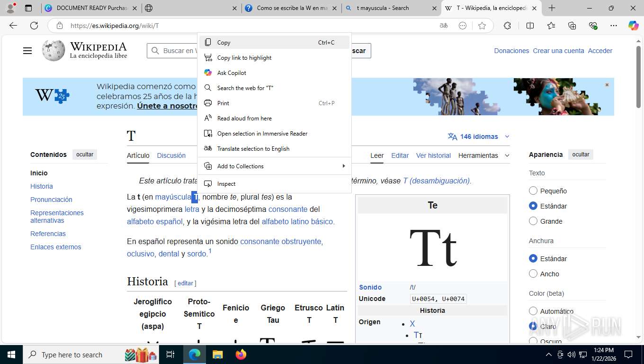Select Automático color radio button

533,311
